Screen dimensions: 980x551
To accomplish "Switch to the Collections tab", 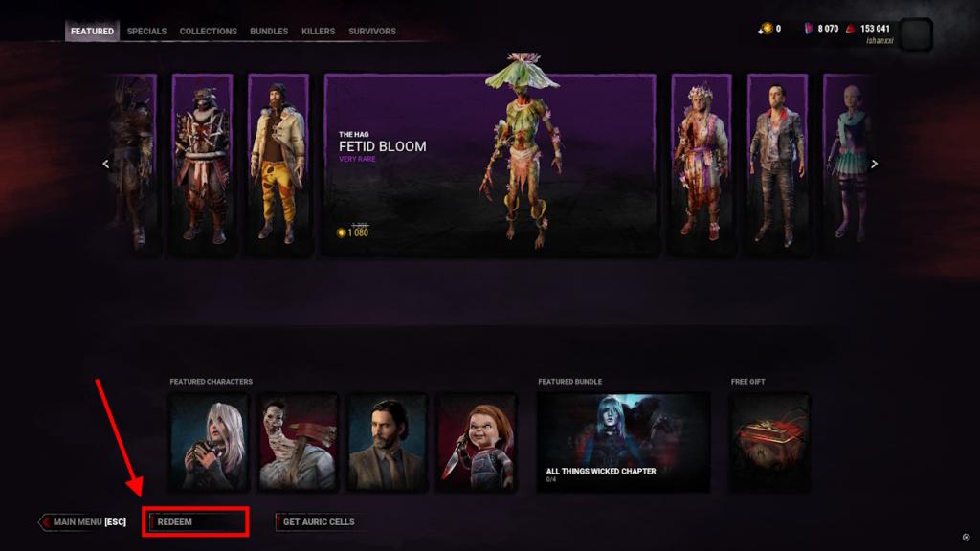I will click(208, 31).
